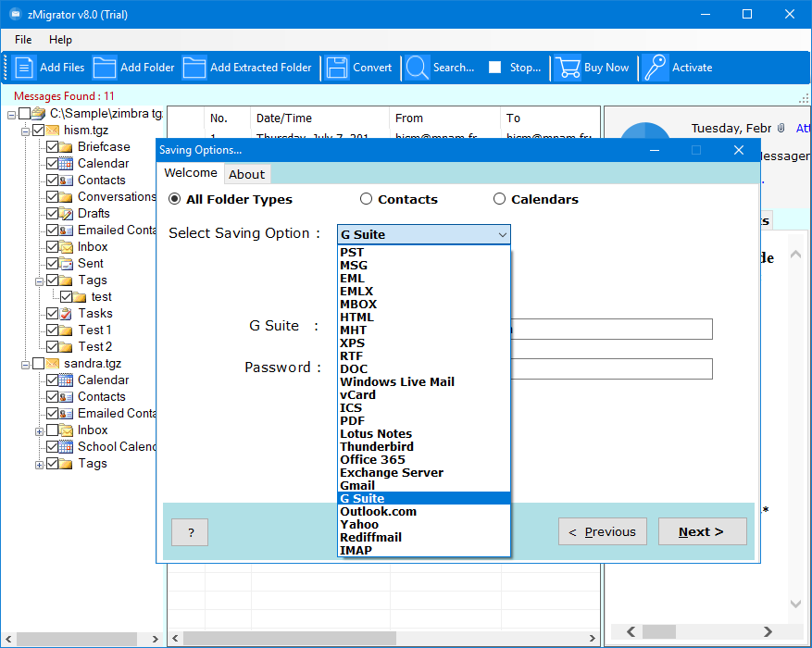This screenshot has width=812, height=648.
Task: Choose PST from the saving options list
Action: pos(424,253)
